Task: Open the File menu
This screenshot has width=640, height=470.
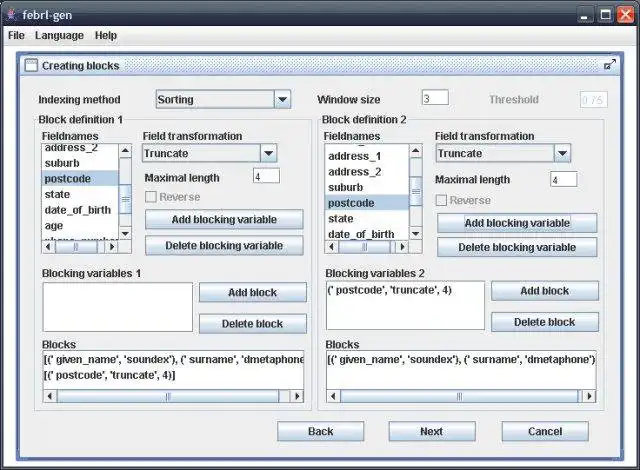Action: [16, 35]
